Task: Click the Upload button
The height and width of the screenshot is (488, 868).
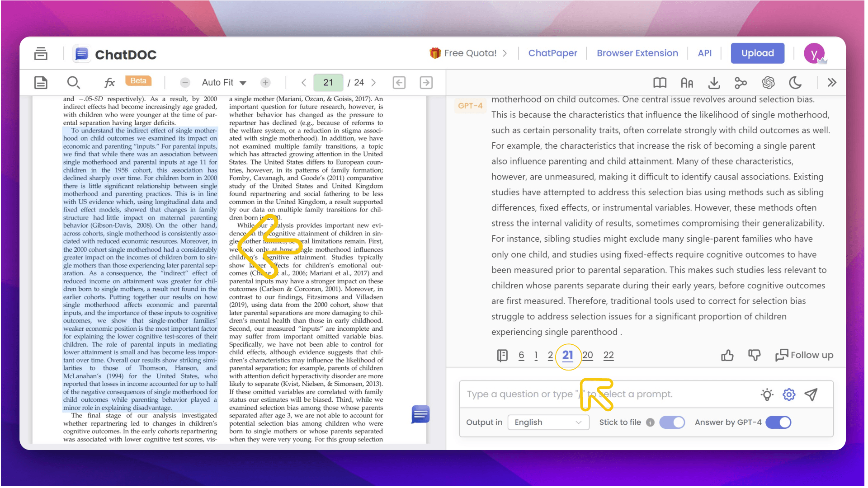Action: (x=757, y=53)
